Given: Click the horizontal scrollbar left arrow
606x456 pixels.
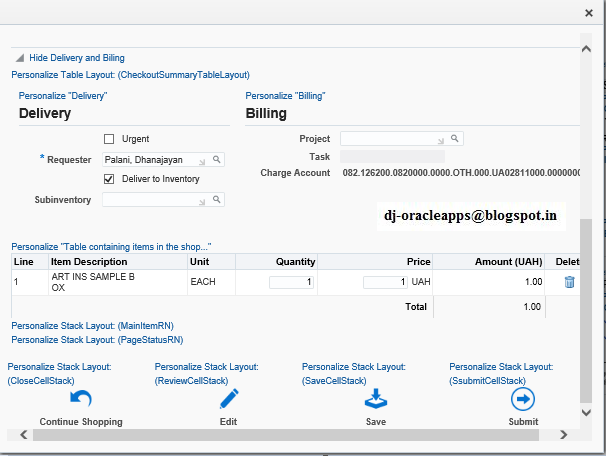Looking at the screenshot, I should 24,435.
